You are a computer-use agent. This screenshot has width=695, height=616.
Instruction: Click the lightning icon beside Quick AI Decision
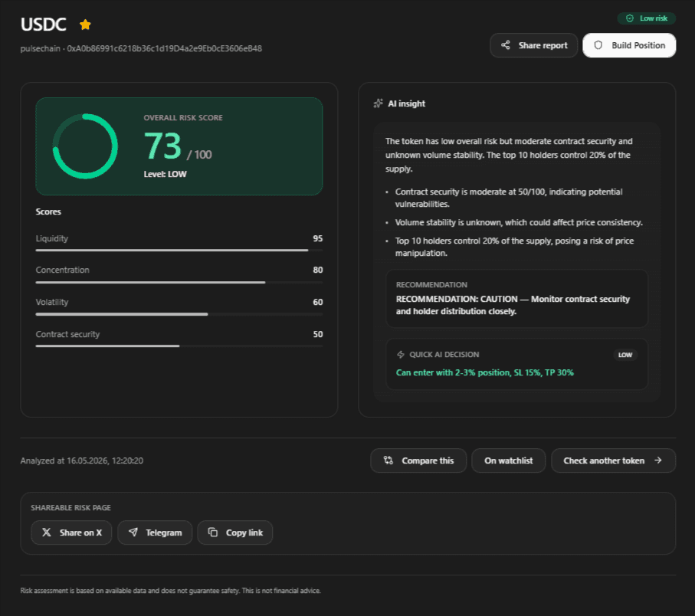(401, 355)
